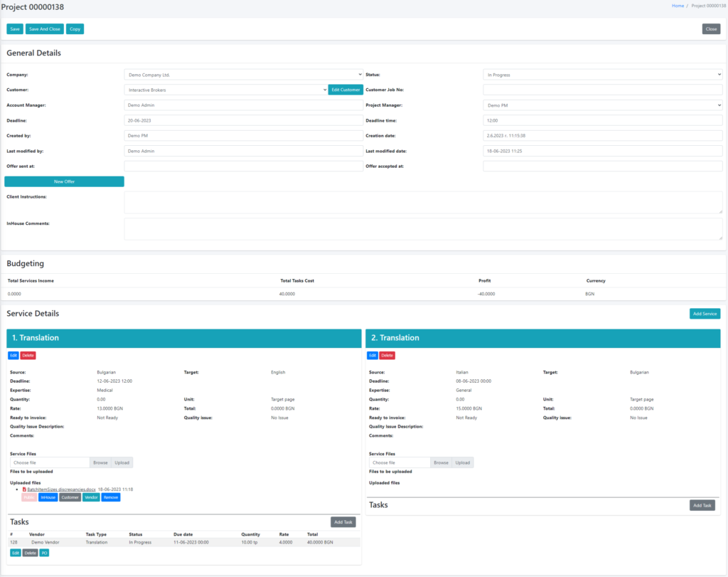
Task: Set uploaded file visibility to Customer
Action: pyautogui.click(x=70, y=497)
